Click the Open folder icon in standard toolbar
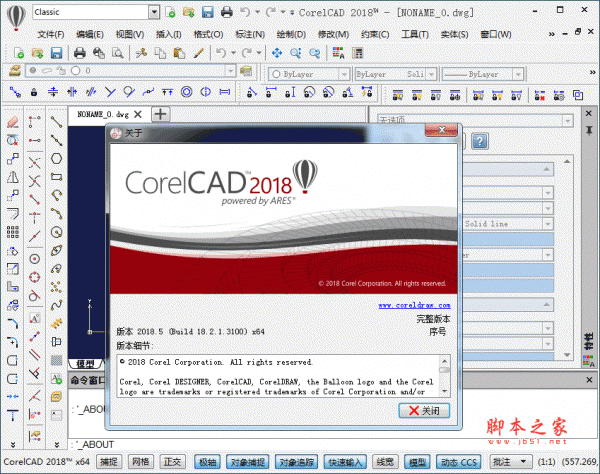Viewport: 600px width, 474px height. click(38, 53)
